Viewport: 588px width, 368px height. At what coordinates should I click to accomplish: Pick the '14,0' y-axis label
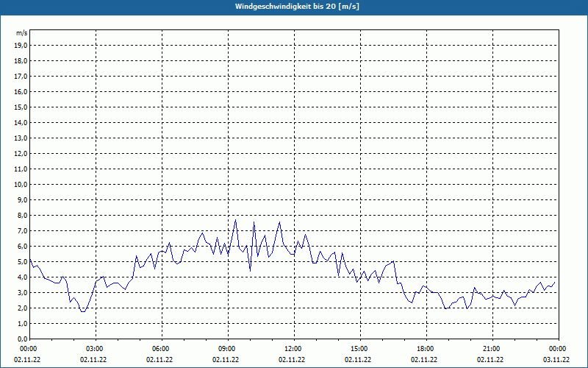(21, 122)
